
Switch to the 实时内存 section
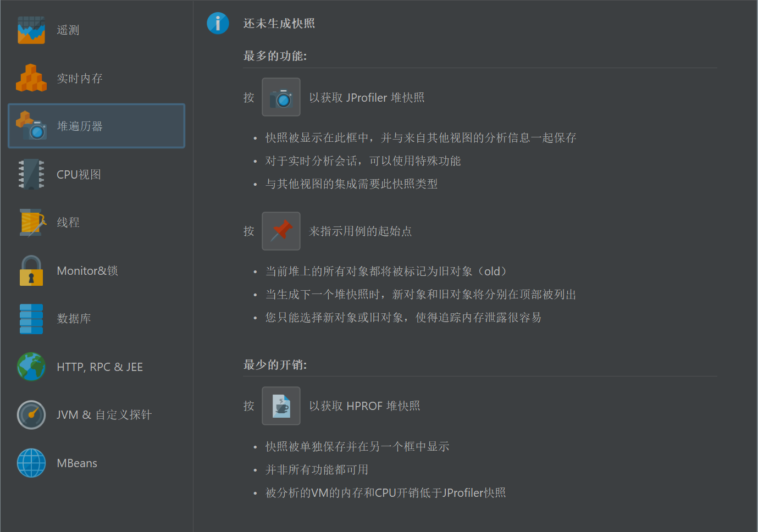80,79
